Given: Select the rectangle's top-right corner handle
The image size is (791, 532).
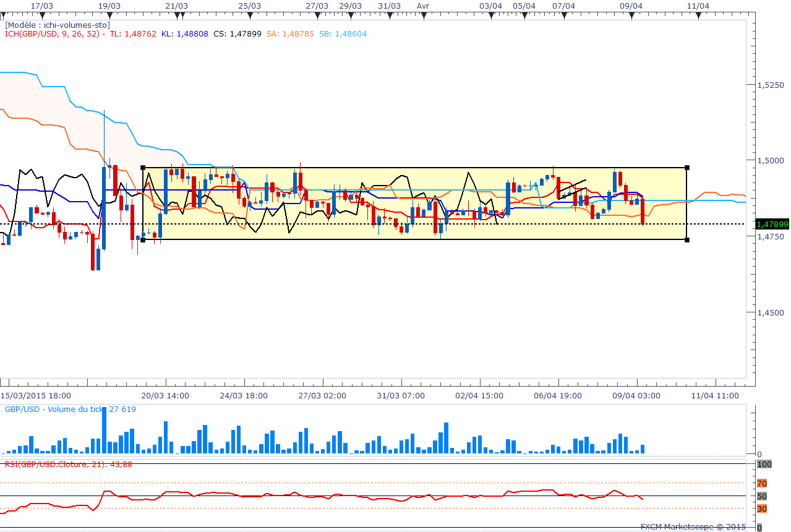Looking at the screenshot, I should pos(688,168).
